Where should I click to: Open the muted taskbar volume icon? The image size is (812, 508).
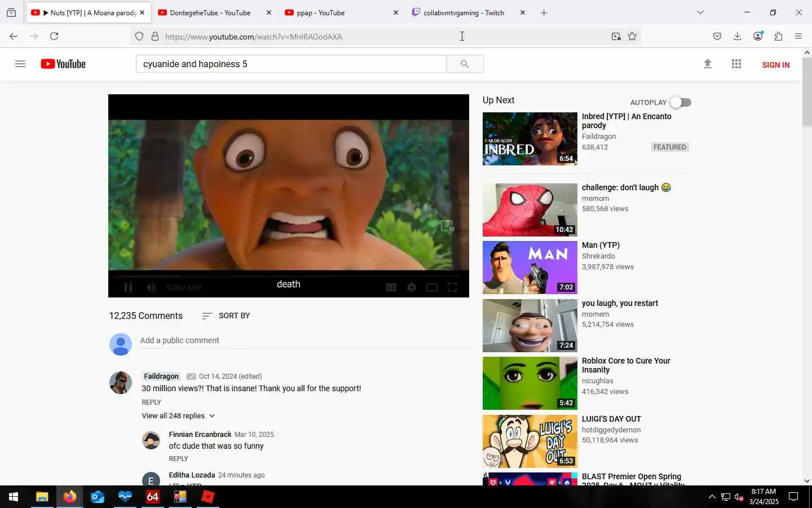point(739,497)
